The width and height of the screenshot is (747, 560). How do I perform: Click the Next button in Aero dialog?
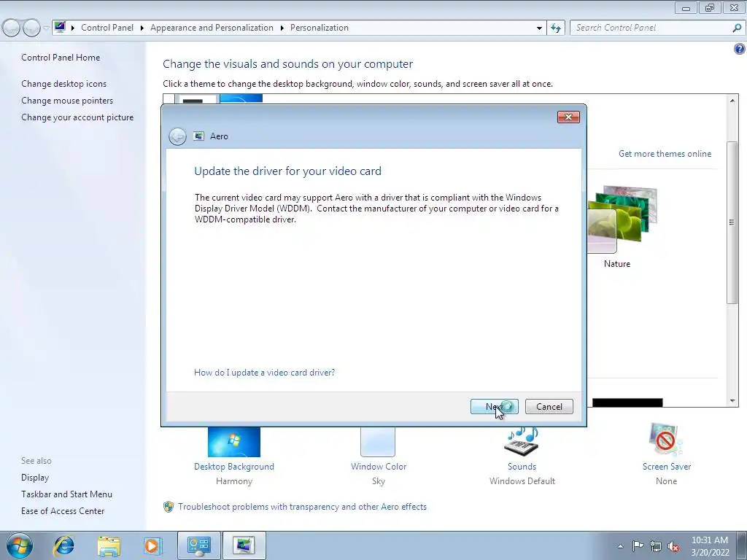coord(494,407)
